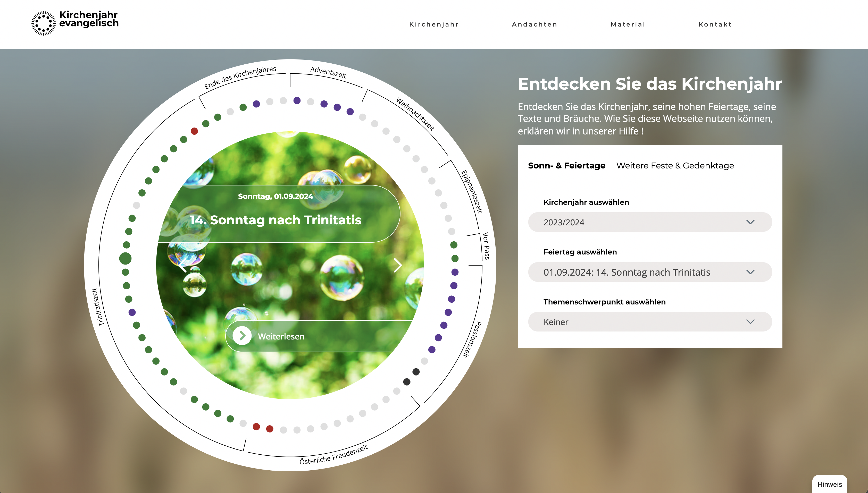Switch to Sonn- & Feiertage tab

(x=566, y=166)
